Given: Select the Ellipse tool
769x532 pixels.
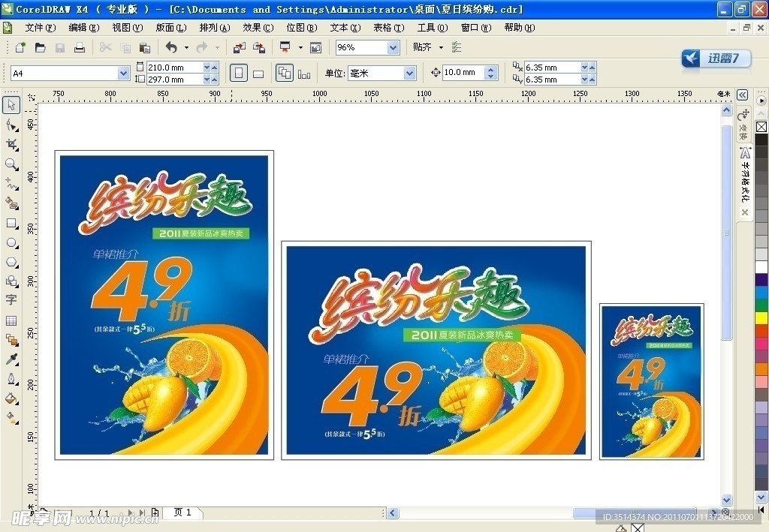Looking at the screenshot, I should pos(11,242).
